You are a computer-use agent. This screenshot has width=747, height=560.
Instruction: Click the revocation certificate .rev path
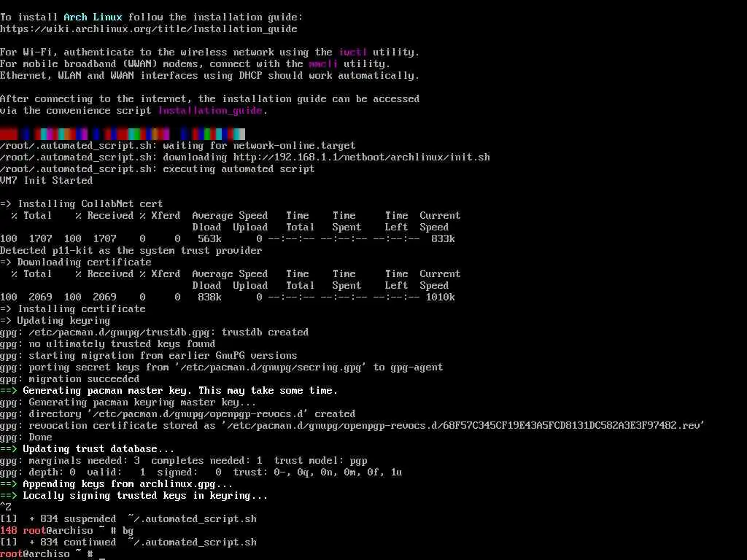[x=462, y=426]
